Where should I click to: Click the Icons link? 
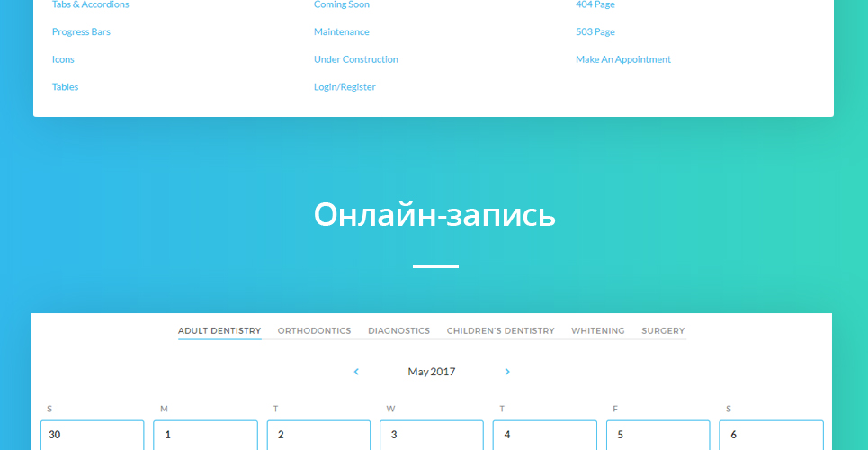[x=63, y=59]
